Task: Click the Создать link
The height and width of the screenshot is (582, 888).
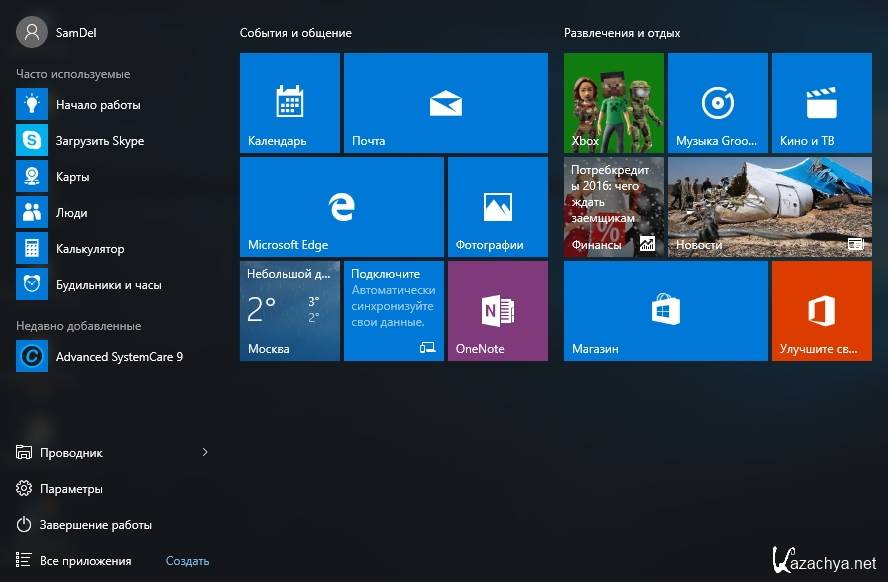Action: [x=187, y=561]
